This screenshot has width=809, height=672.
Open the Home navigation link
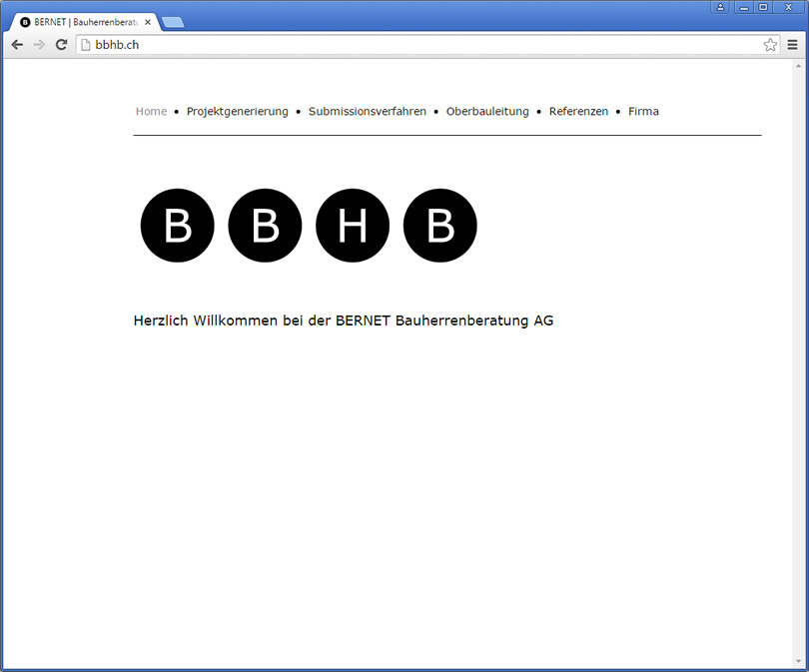pos(151,112)
